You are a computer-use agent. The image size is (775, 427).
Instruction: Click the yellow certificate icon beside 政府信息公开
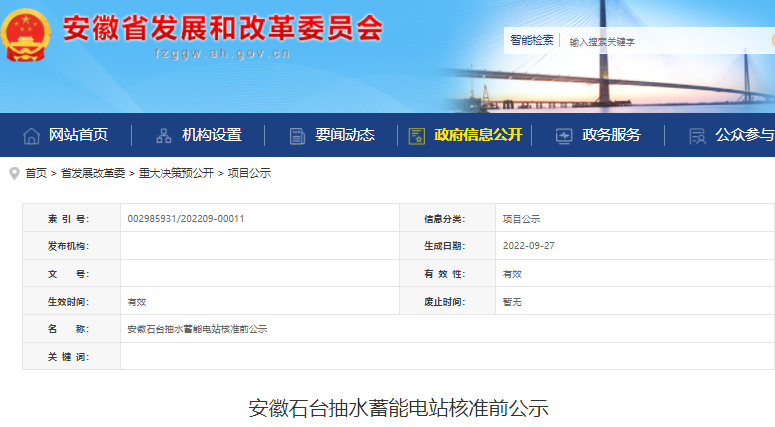pos(417,136)
